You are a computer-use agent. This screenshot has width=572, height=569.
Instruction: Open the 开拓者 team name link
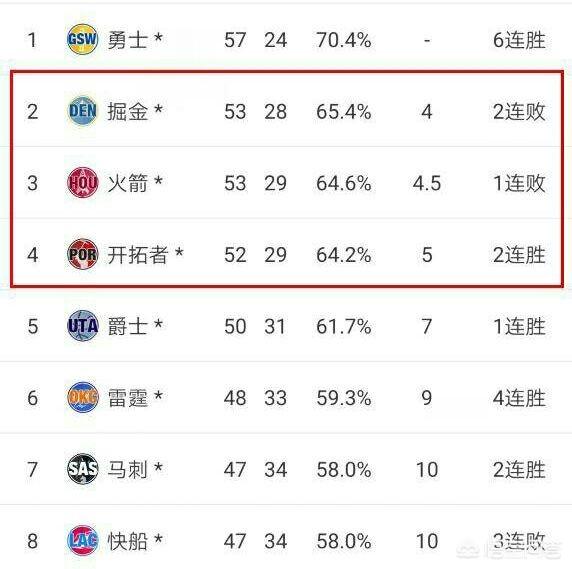[138, 255]
